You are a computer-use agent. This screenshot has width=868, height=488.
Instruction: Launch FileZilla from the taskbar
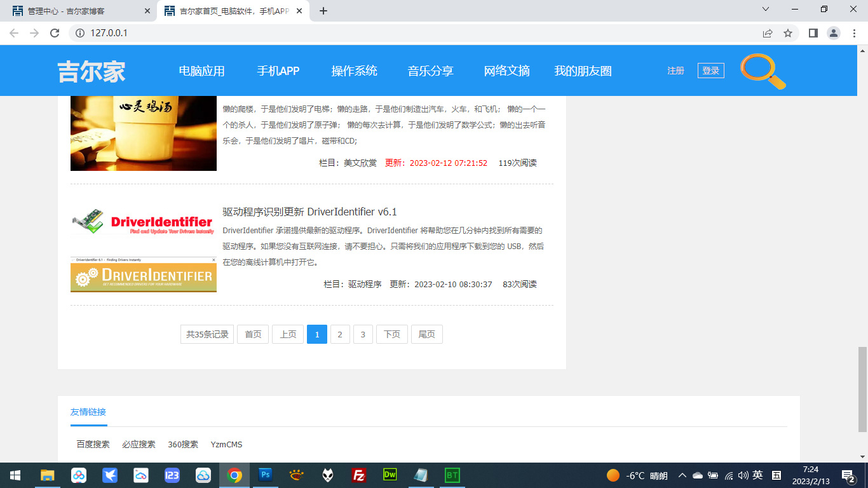pyautogui.click(x=359, y=475)
